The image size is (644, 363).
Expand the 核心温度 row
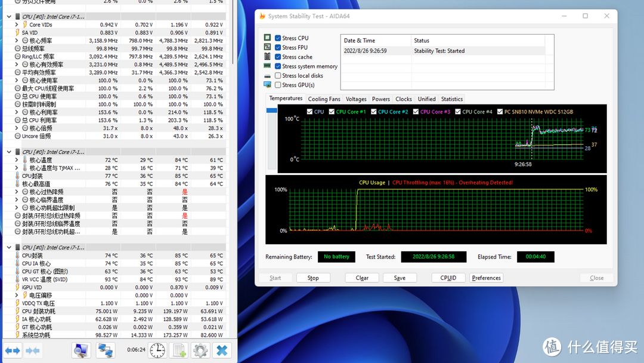click(x=17, y=160)
